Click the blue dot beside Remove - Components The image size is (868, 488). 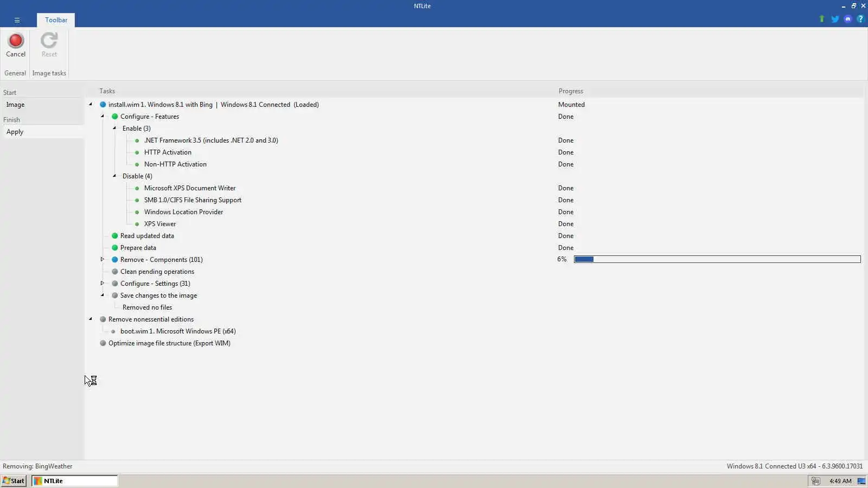point(114,260)
